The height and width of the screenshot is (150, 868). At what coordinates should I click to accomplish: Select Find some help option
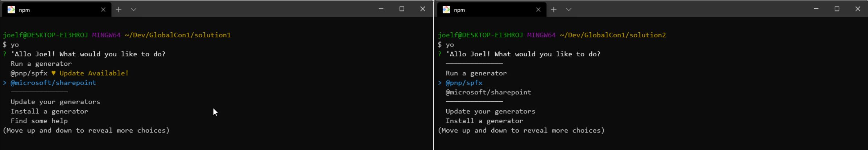pos(39,121)
